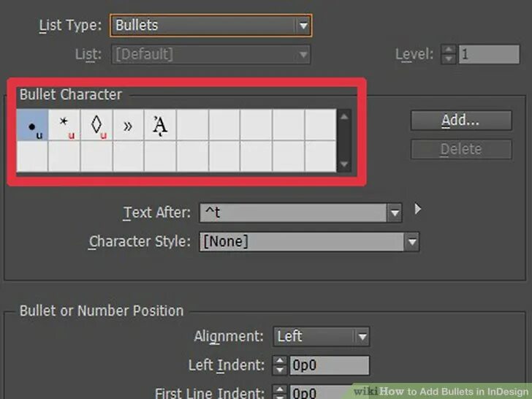Decrease Left Indent with down stepper arrow
532x399 pixels.
[280, 370]
